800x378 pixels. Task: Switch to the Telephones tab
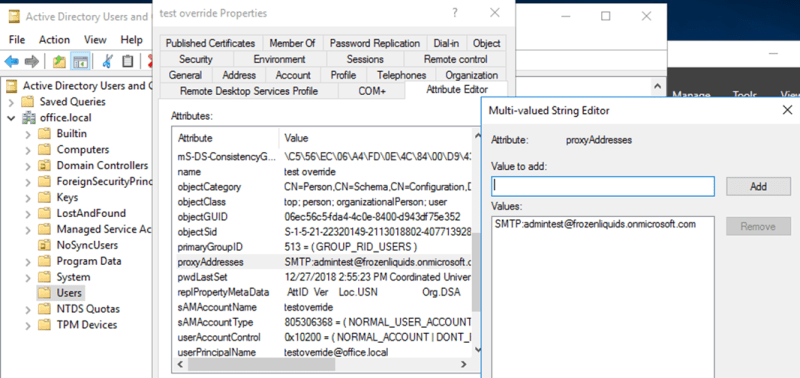point(402,75)
